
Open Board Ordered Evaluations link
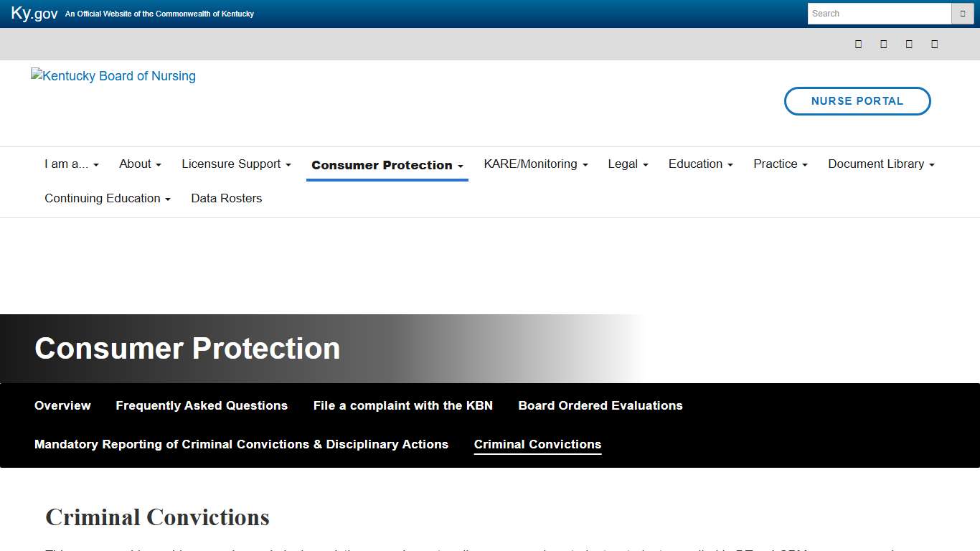click(600, 406)
